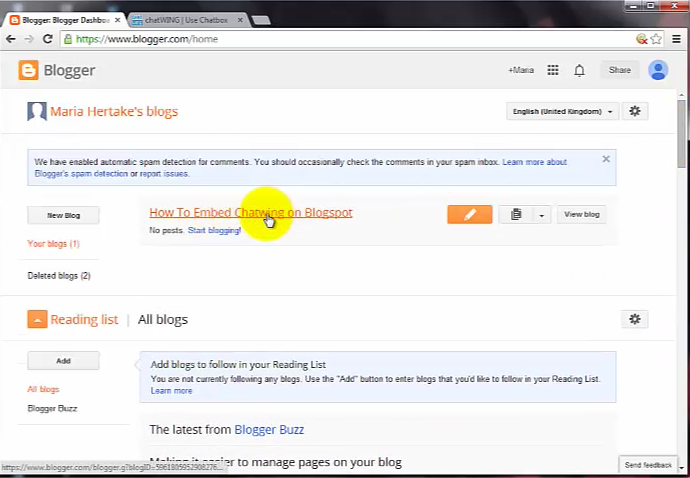Select Blogger Buzz in the sidebar
Viewport: 690px width, 478px height.
point(52,408)
